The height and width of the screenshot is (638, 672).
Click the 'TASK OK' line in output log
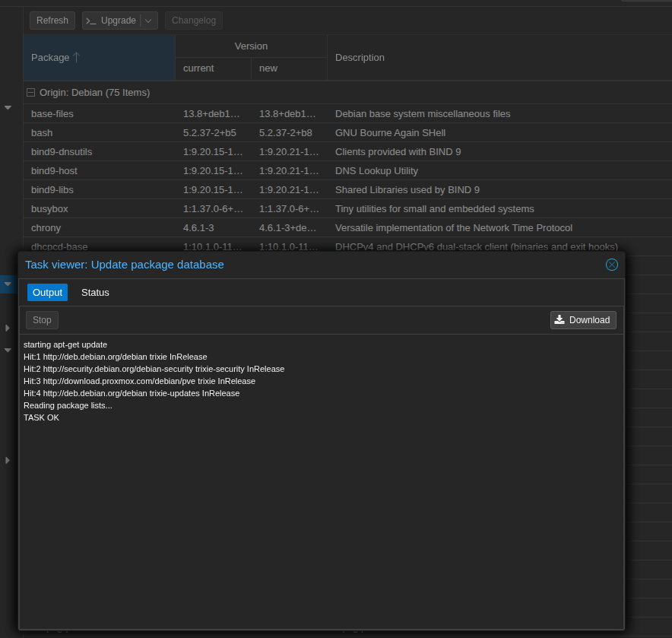click(x=41, y=417)
